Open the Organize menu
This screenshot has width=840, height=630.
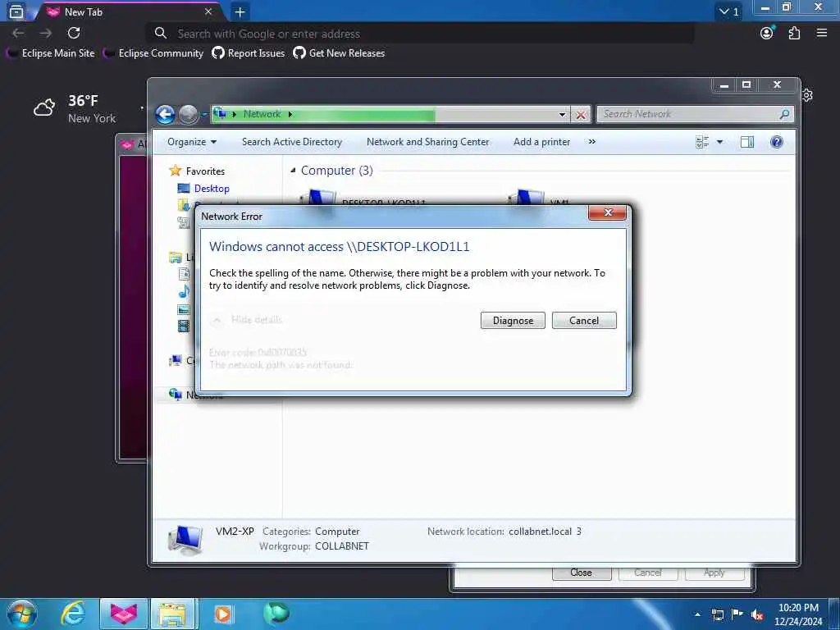[192, 142]
